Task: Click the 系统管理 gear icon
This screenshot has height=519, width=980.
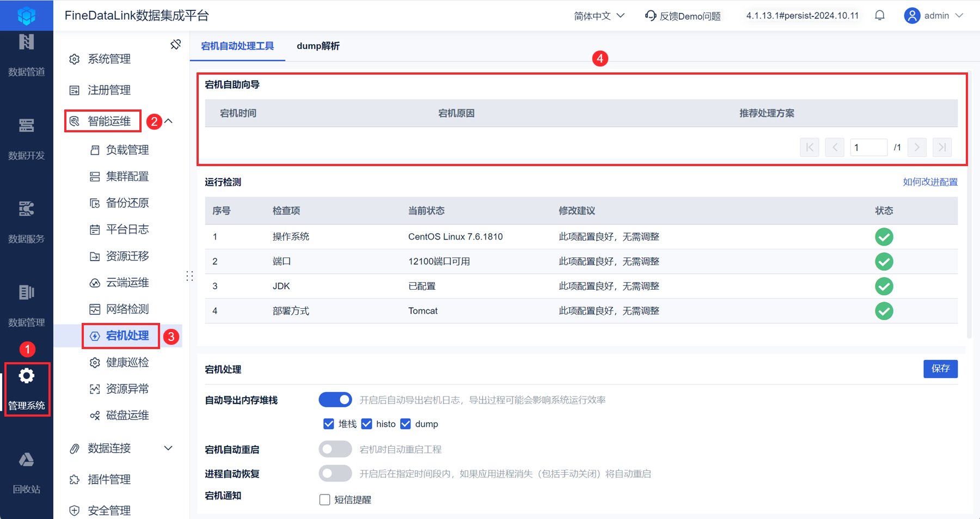Action: [75, 59]
